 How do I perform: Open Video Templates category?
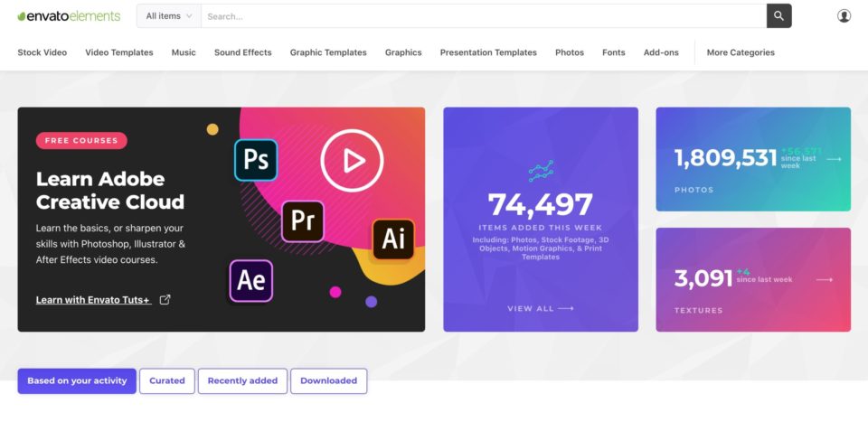(119, 52)
